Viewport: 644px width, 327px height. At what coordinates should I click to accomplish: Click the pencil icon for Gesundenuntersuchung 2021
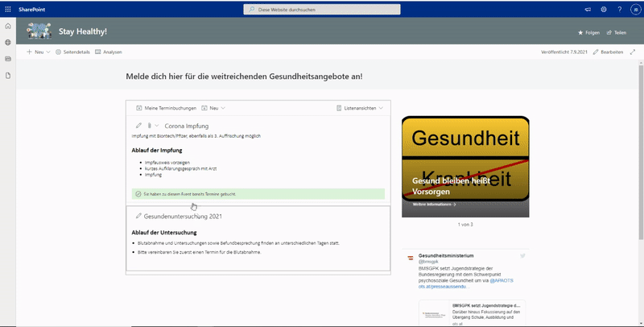click(x=138, y=216)
